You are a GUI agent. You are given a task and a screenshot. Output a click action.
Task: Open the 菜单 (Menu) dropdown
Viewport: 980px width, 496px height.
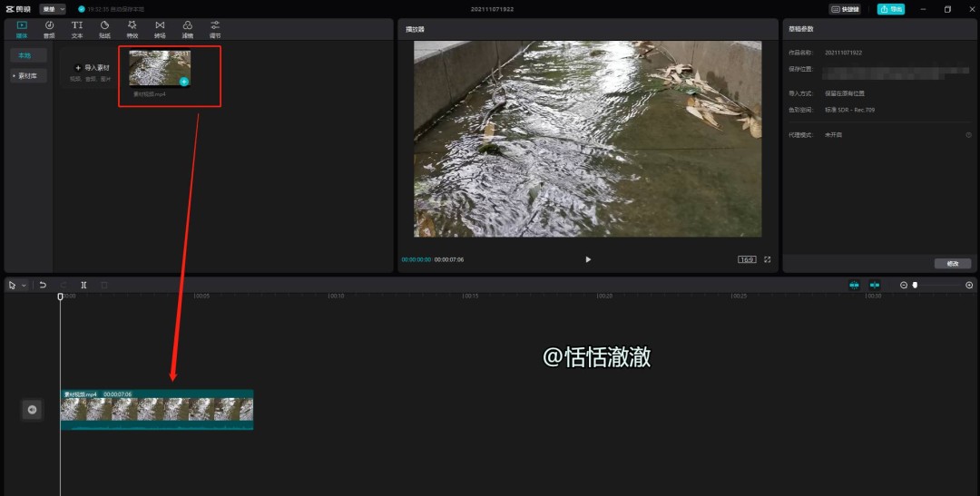[53, 9]
